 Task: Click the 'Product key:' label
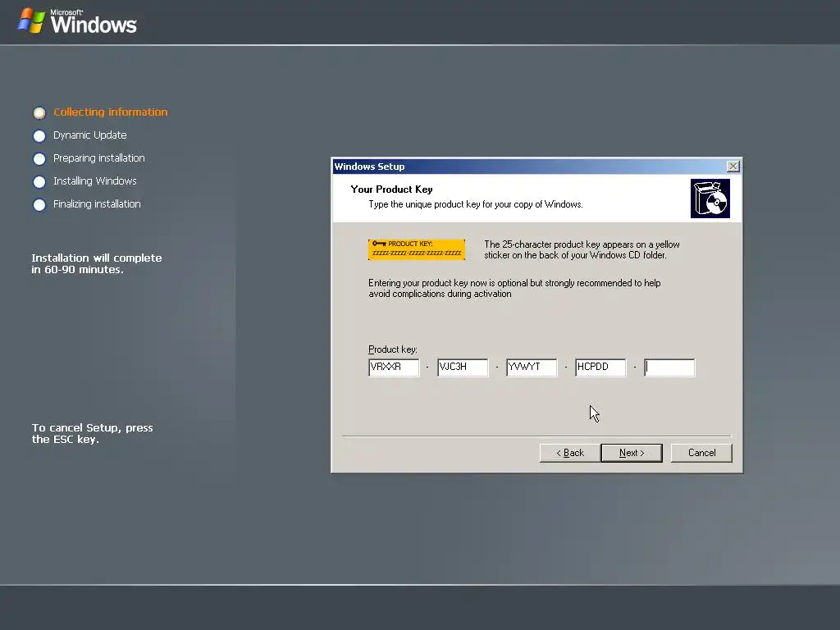393,349
